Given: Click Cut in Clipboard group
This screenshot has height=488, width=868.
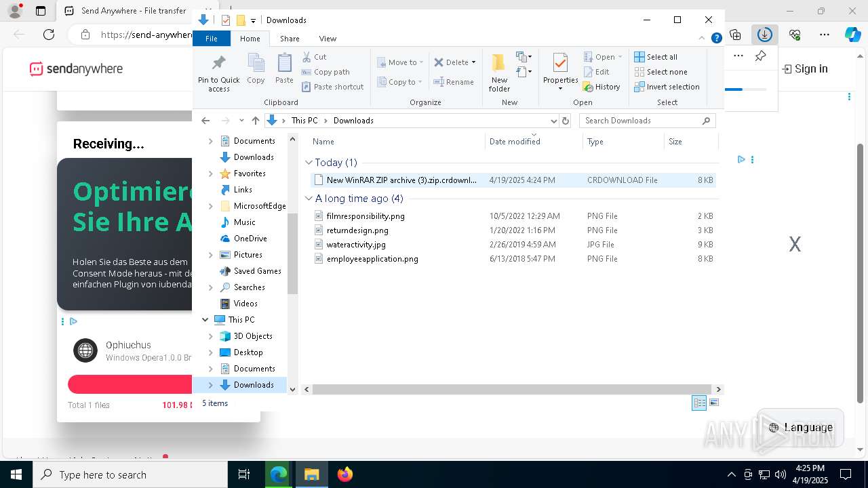Looking at the screenshot, I should pos(314,57).
